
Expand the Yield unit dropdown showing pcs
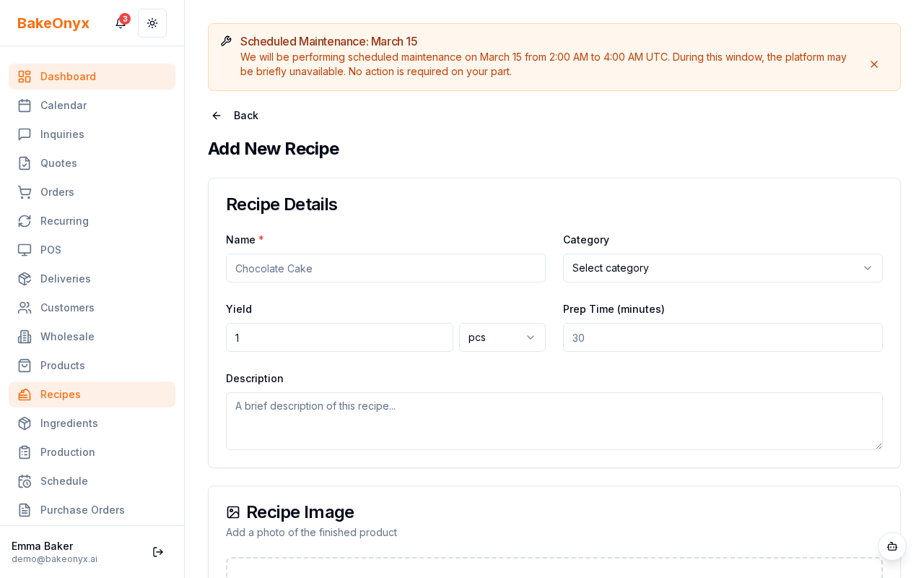[x=502, y=337]
